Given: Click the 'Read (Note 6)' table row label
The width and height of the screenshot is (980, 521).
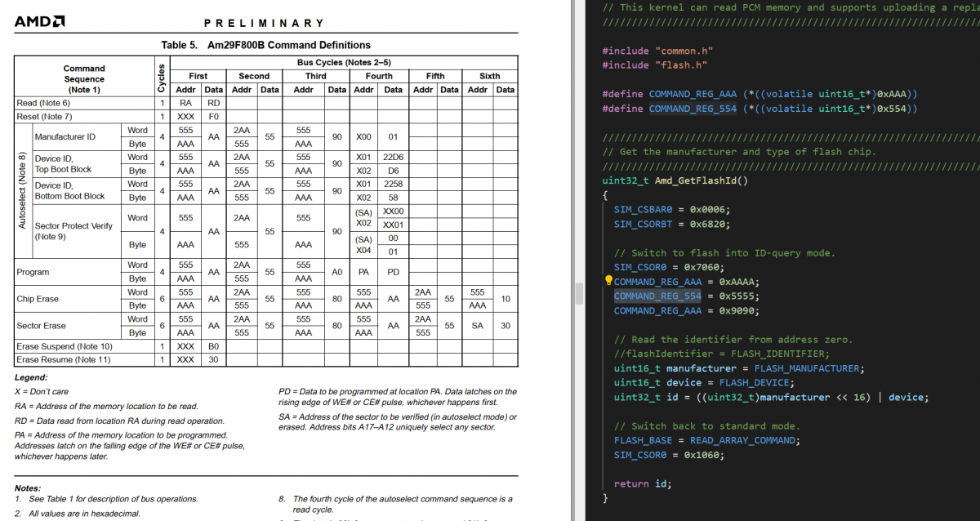Looking at the screenshot, I should (x=43, y=103).
